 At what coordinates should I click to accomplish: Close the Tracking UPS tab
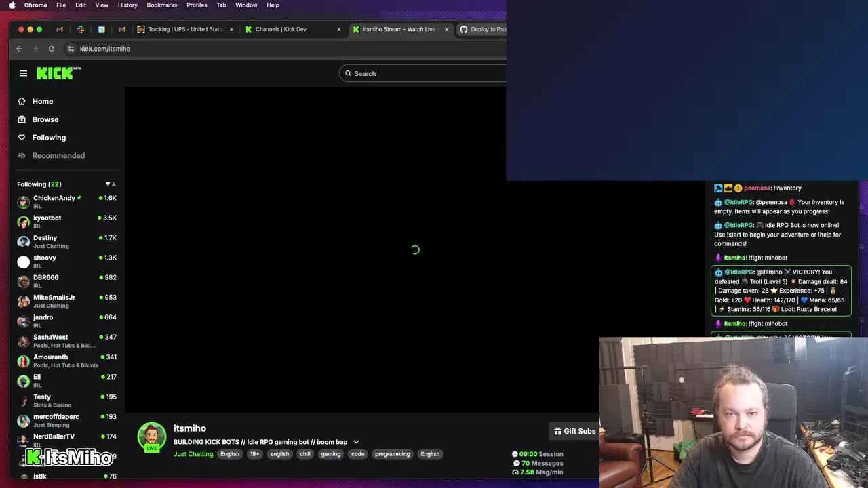pyautogui.click(x=231, y=29)
